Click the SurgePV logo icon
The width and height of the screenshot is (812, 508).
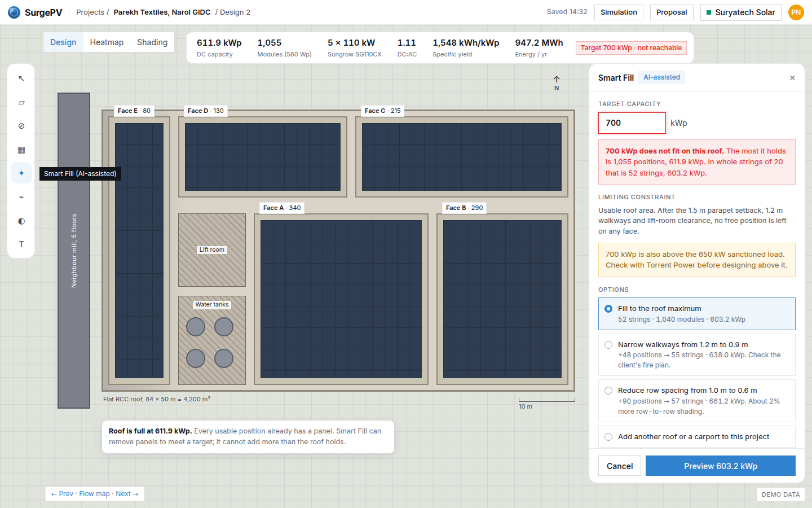[14, 12]
